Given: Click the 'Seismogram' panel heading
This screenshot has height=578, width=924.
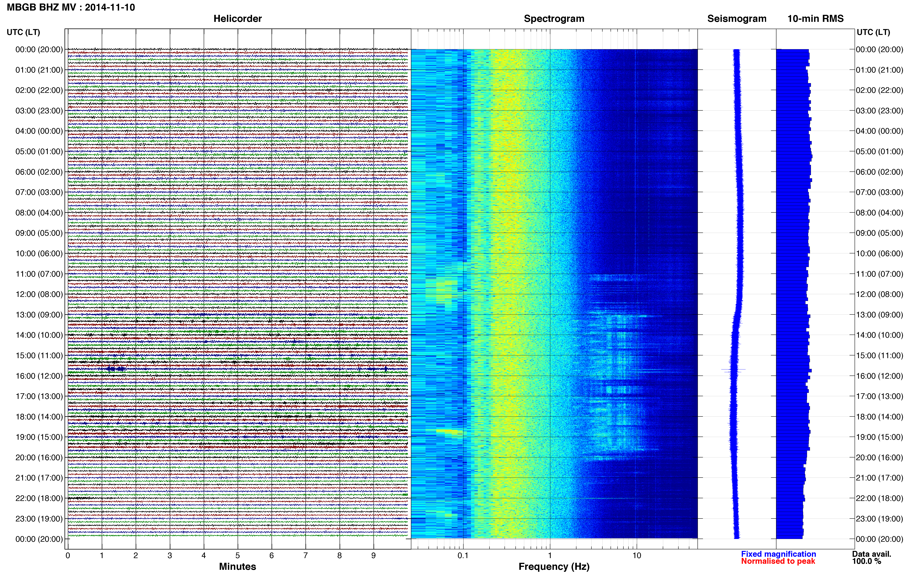Looking at the screenshot, I should click(x=737, y=19).
